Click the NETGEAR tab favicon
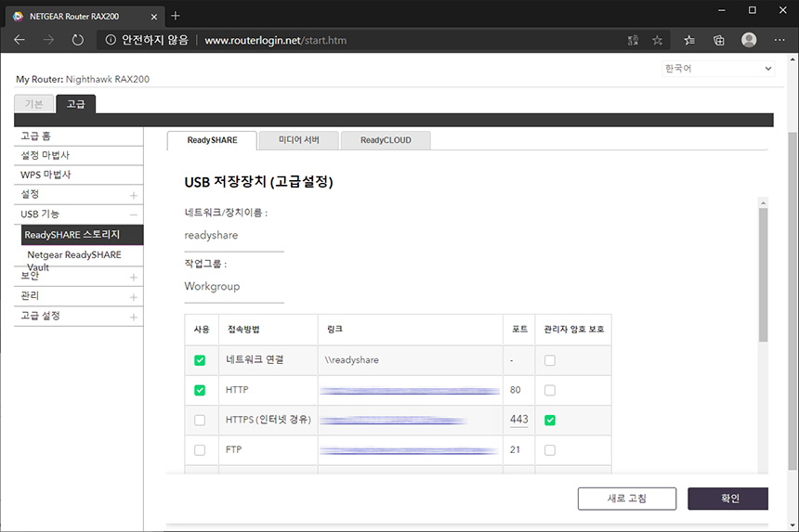 [x=18, y=17]
